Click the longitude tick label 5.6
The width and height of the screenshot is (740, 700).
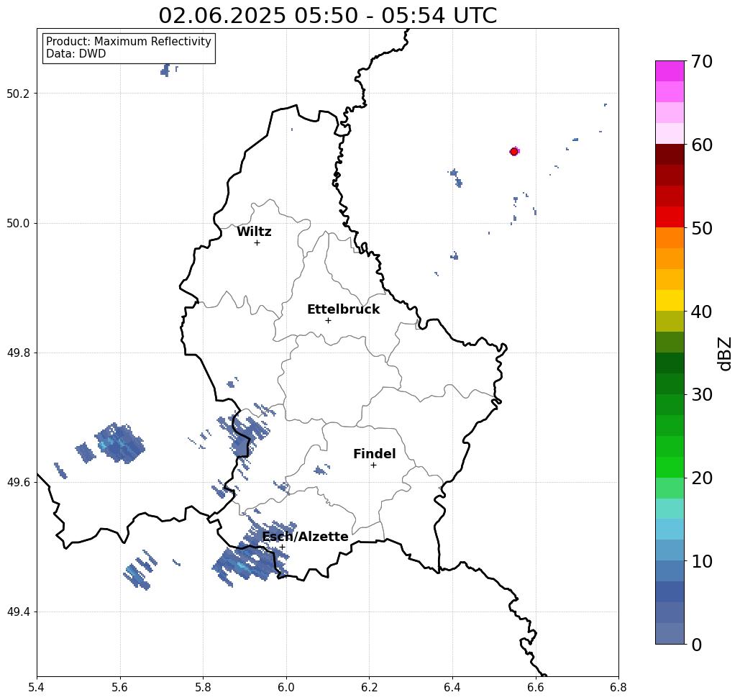(120, 688)
